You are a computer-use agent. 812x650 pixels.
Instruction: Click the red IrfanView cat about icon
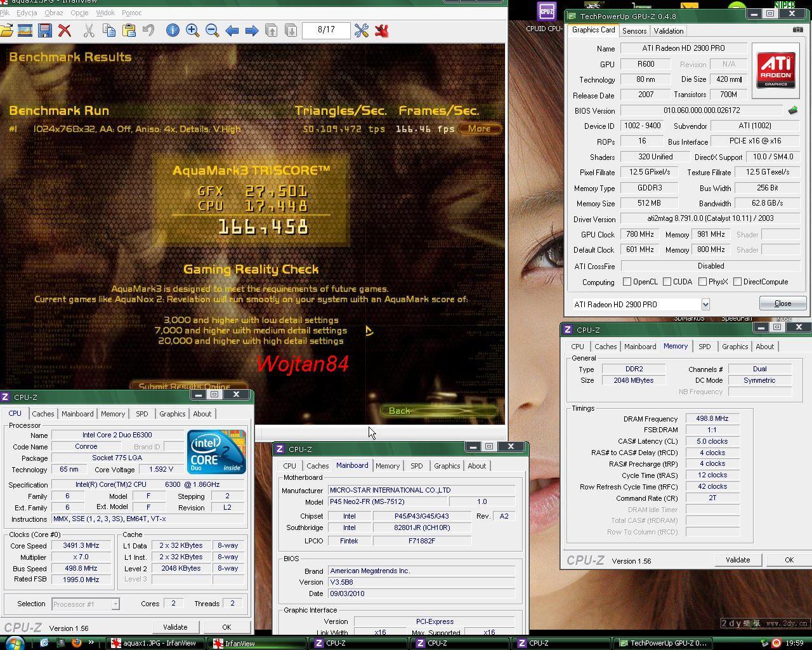pos(381,30)
